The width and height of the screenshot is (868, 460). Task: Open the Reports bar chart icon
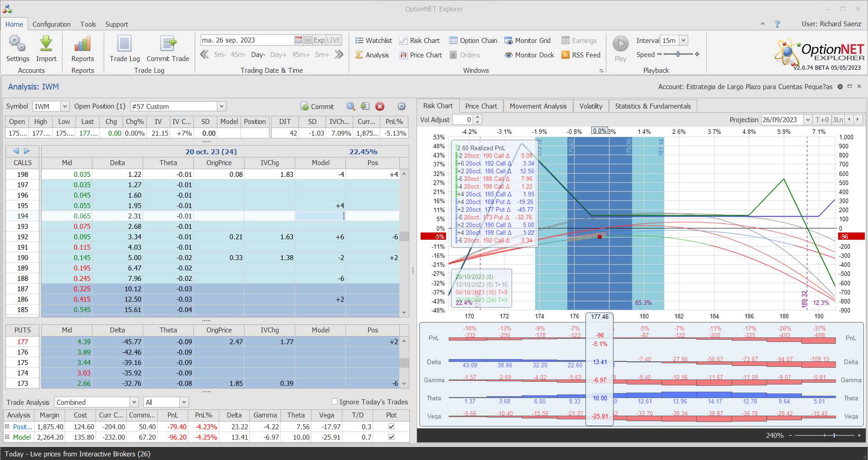click(x=82, y=44)
